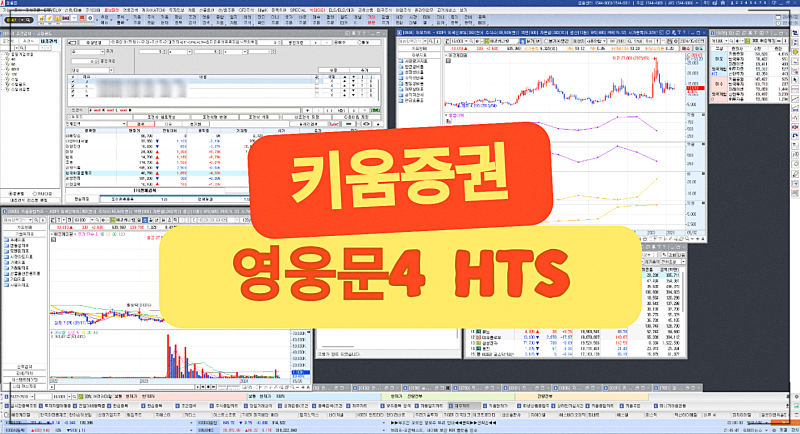Open the first dropdown under the condition formula bar
This screenshot has height=434, width=800.
[x=88, y=52]
